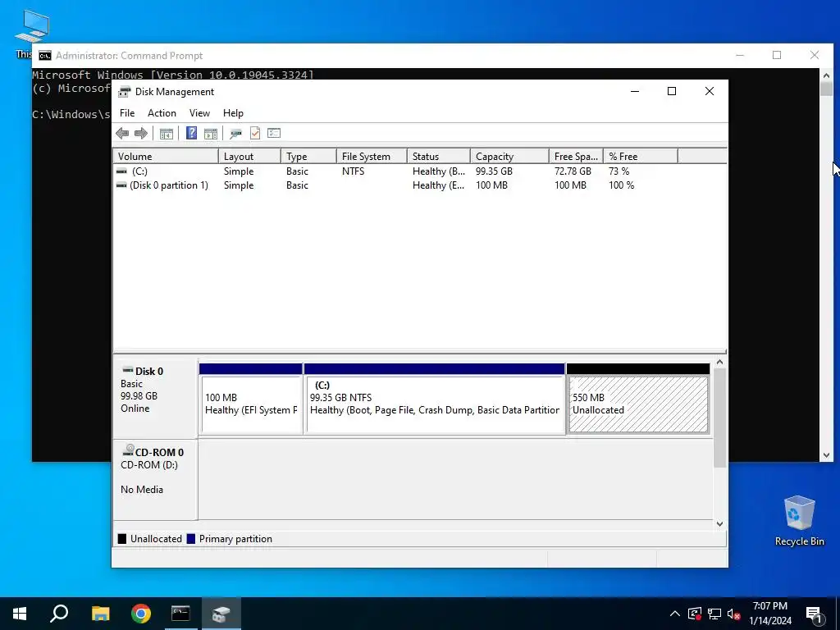Click Command Prompt scrollbar down arrow
The width and height of the screenshot is (840, 630).
[x=826, y=455]
